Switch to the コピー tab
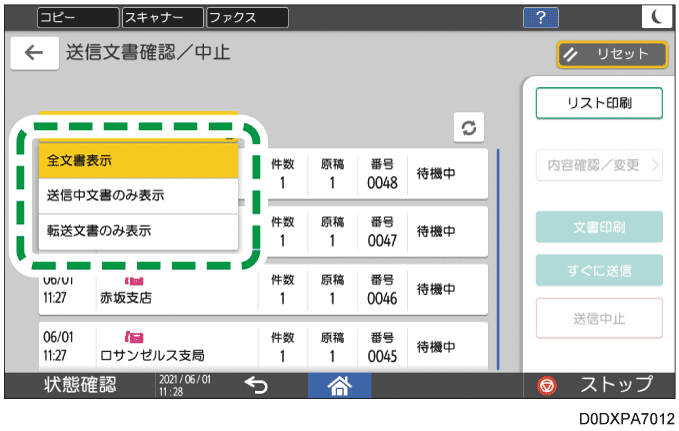 tap(78, 18)
